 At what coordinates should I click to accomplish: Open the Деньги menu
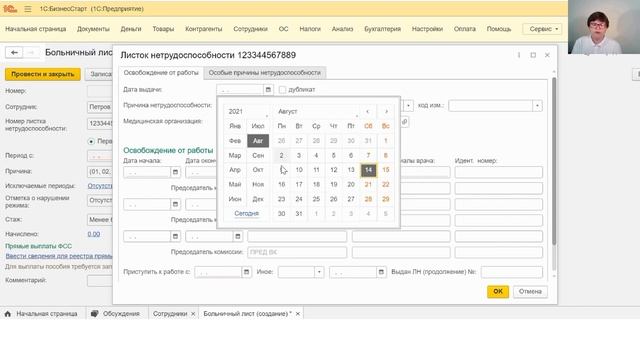point(131,29)
